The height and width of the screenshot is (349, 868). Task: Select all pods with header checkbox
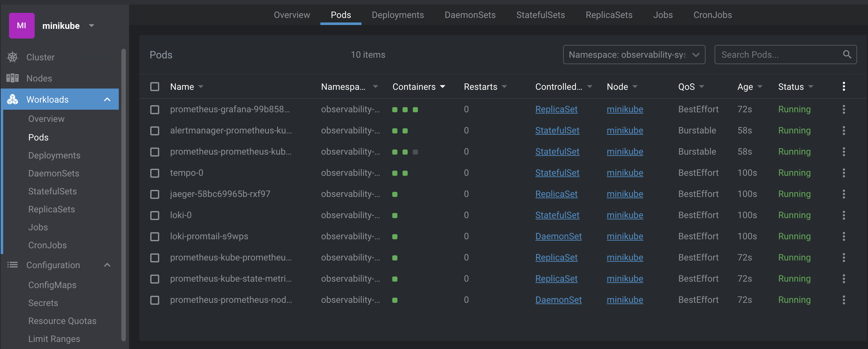(x=155, y=87)
